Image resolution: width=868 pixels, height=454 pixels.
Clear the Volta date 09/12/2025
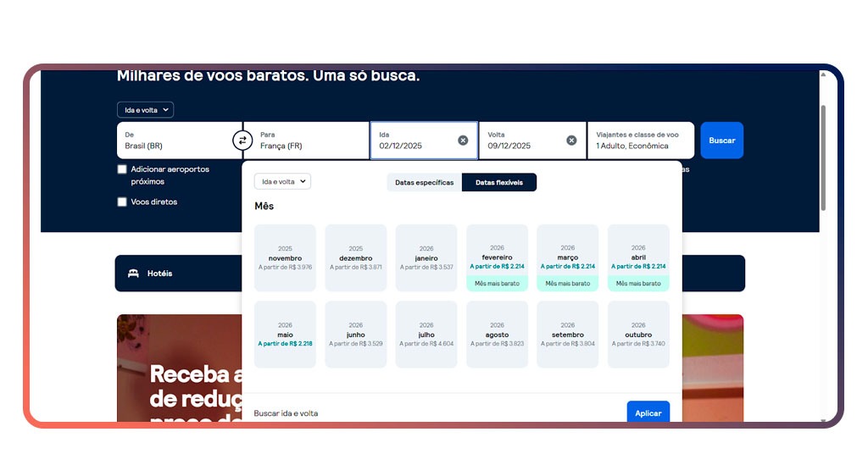point(571,141)
